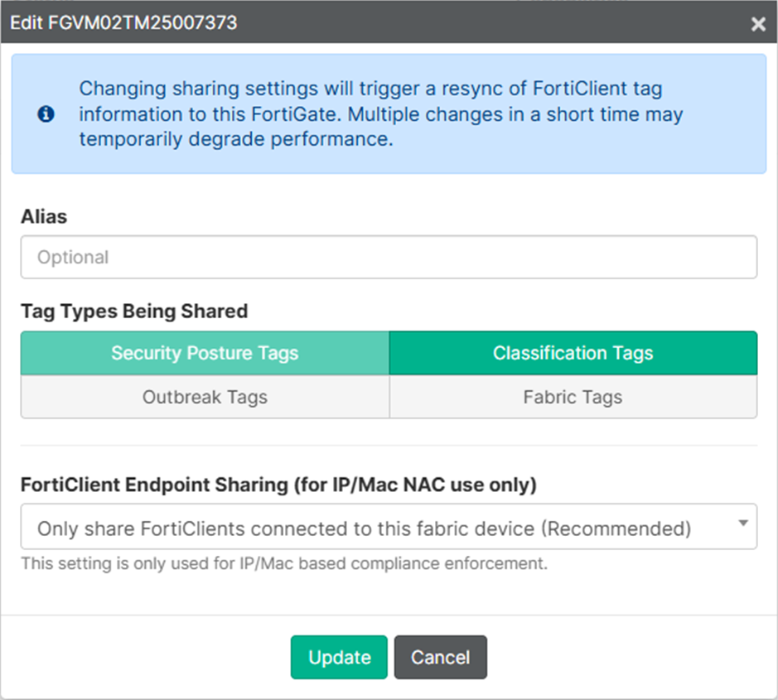Click the Alias field label
The image size is (778, 700).
[x=44, y=216]
